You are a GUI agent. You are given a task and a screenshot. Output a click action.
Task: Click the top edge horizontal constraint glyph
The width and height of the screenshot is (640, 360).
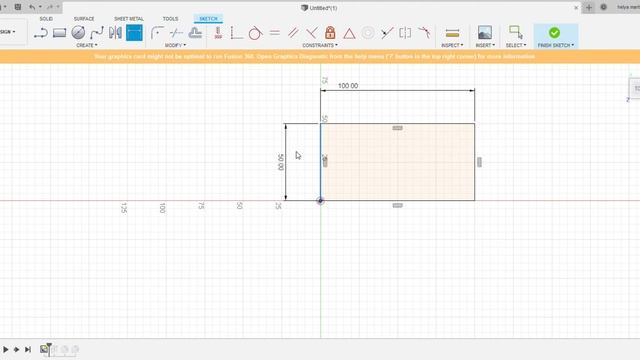[398, 128]
